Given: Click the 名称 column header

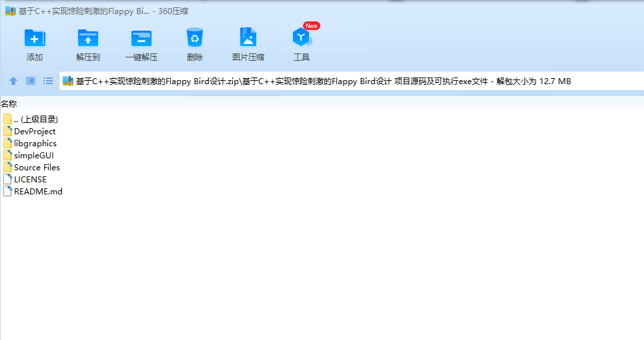Looking at the screenshot, I should [9, 104].
